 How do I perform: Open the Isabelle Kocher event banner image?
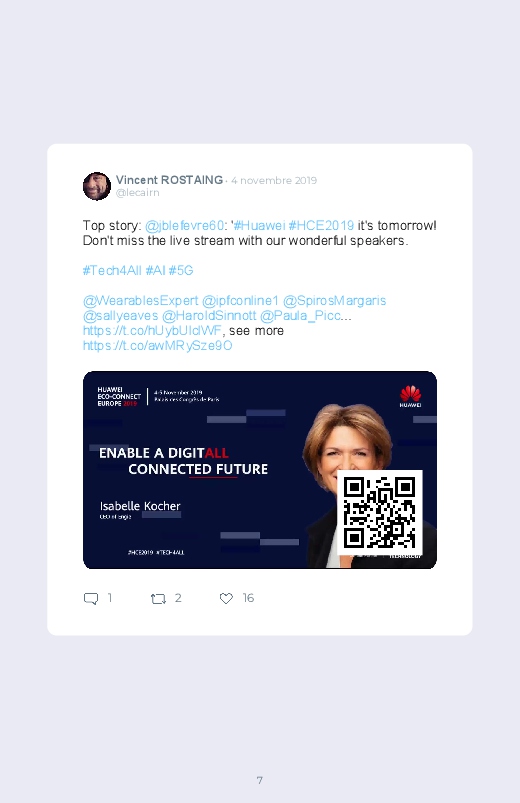260,470
